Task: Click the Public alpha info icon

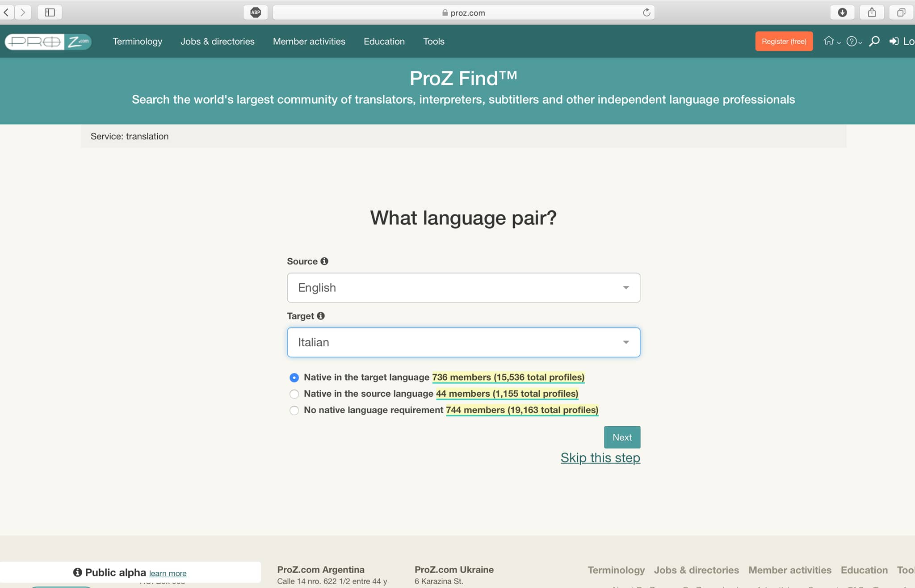Action: (x=77, y=572)
